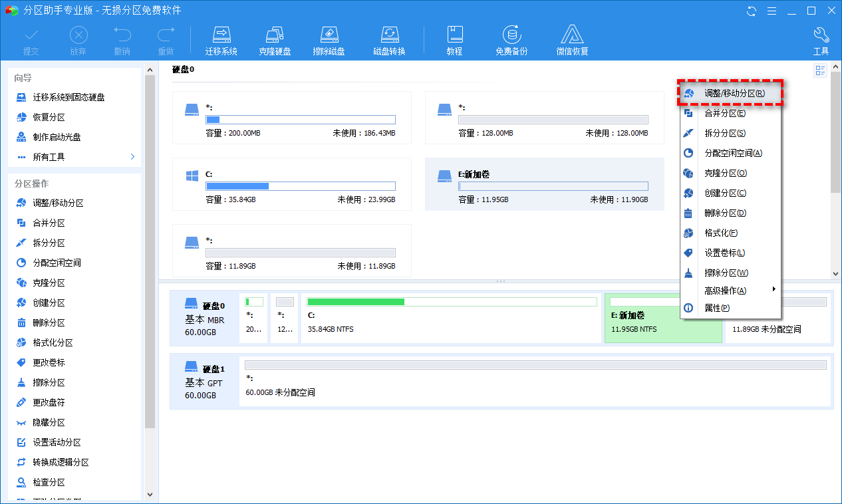
Task: Expand 高级操作 submenu in the context menu
Action: click(773, 290)
